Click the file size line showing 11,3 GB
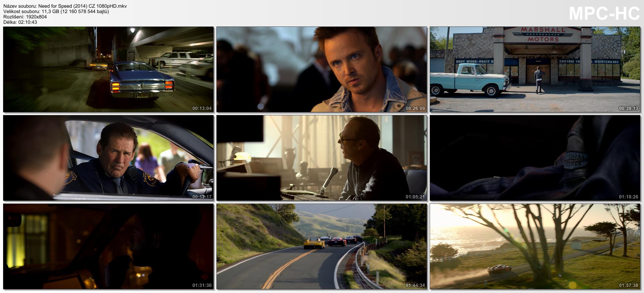 point(56,11)
